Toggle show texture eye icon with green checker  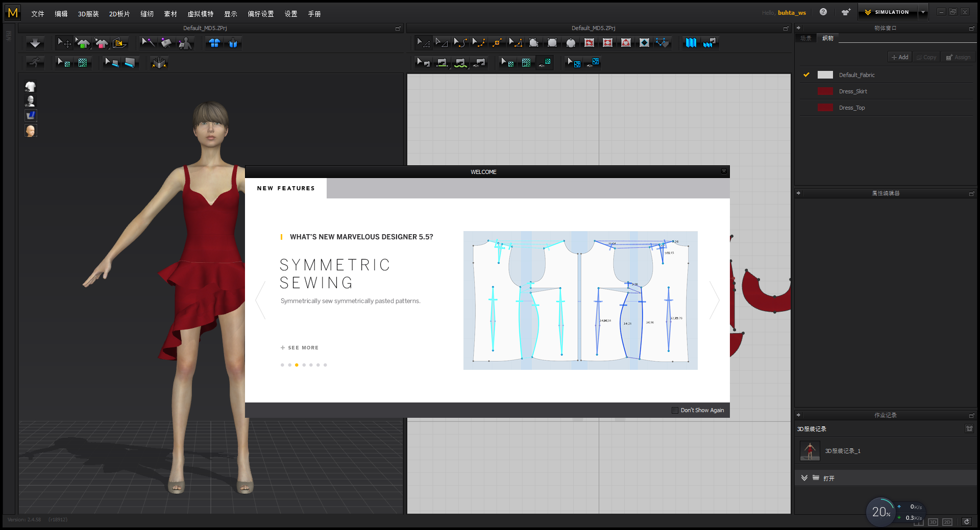tap(545, 63)
